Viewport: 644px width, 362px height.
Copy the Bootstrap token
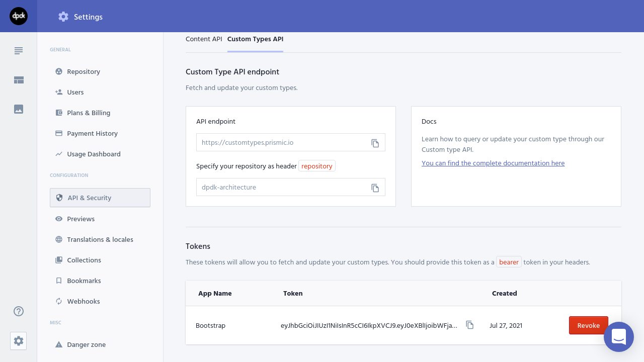pyautogui.click(x=470, y=325)
